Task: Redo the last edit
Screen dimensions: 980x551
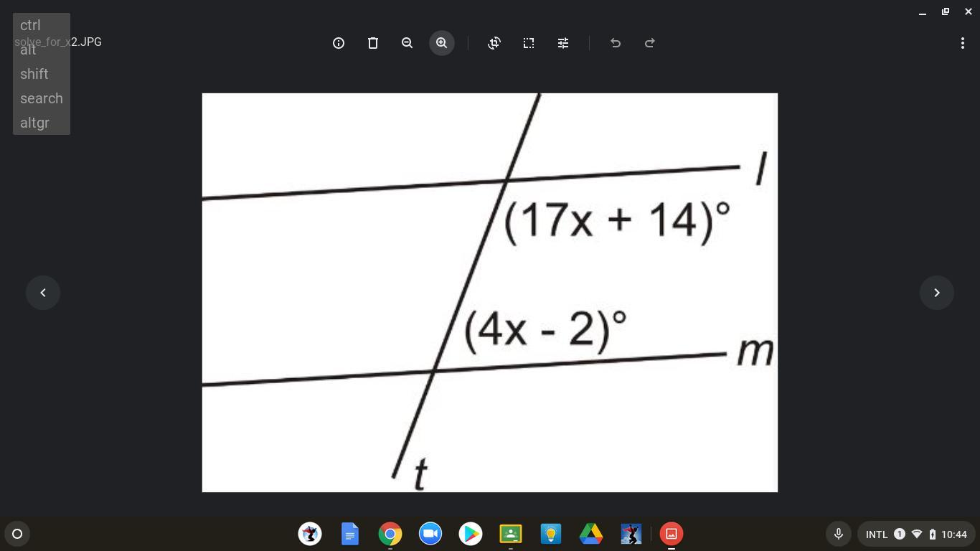Action: pos(650,43)
